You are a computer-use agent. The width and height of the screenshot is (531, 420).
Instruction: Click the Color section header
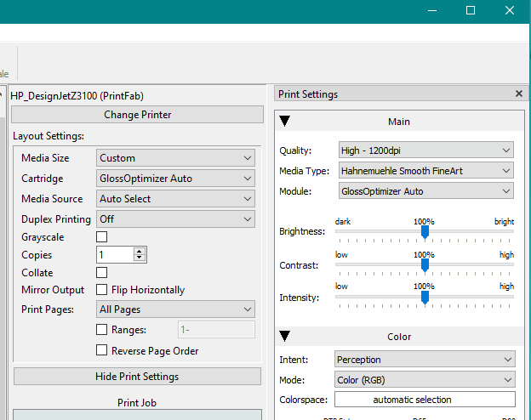click(399, 337)
